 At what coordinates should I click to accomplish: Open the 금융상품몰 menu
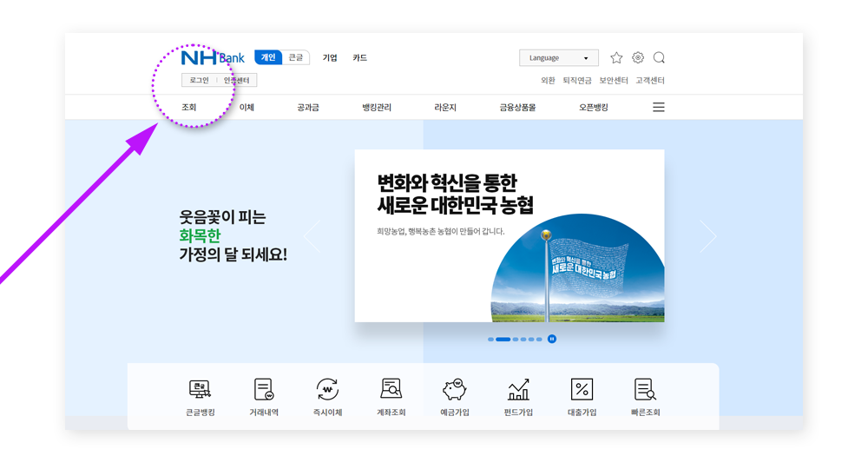(517, 108)
